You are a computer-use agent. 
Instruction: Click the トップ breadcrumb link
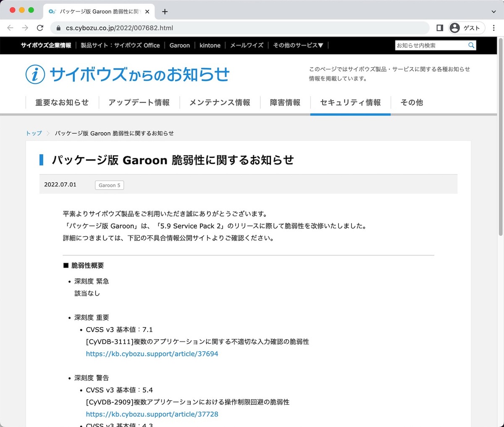34,133
